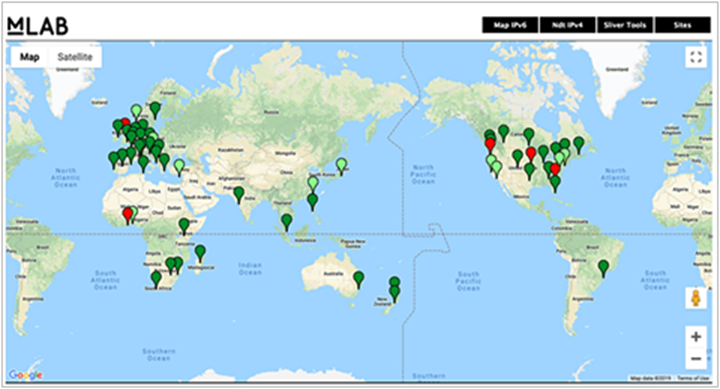Select the green marker in India
The image size is (720, 389).
coord(238,194)
